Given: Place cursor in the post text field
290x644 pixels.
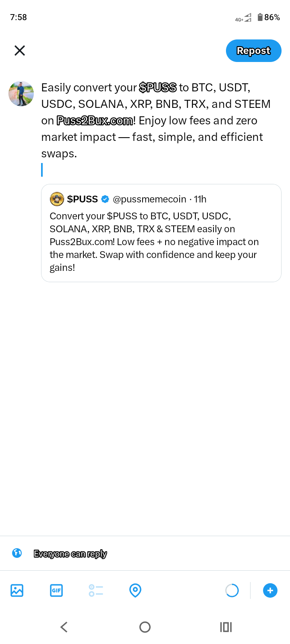Looking at the screenshot, I should click(x=161, y=129).
